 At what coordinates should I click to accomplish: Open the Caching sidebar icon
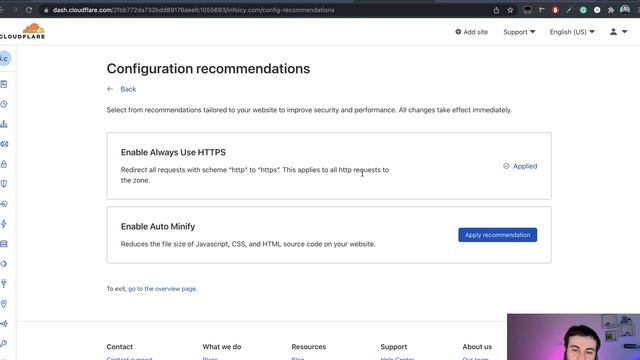click(4, 244)
